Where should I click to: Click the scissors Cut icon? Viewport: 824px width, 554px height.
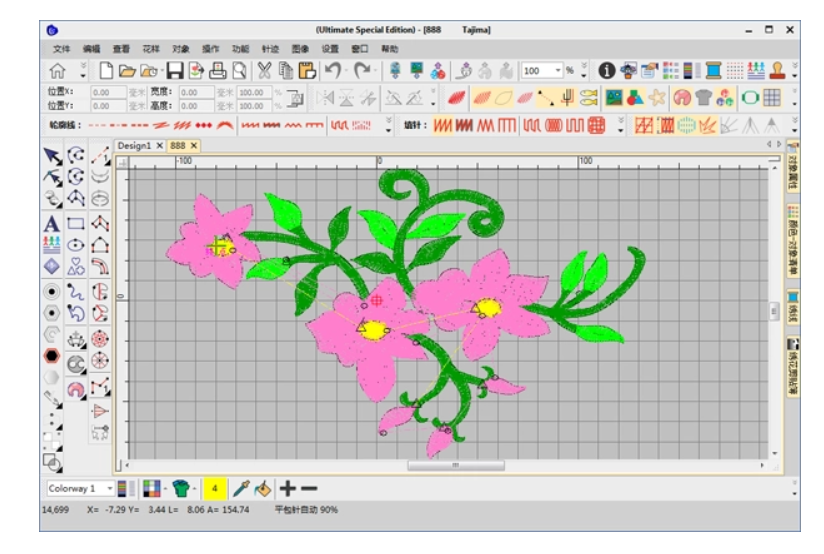pos(264,71)
